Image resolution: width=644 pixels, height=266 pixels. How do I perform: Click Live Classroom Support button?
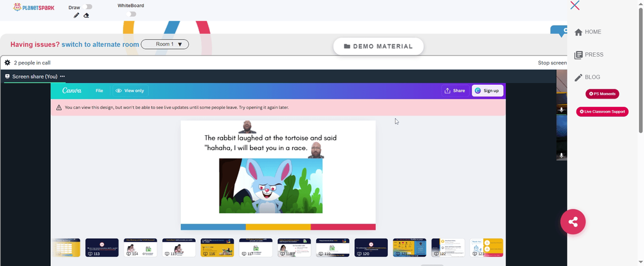[602, 111]
